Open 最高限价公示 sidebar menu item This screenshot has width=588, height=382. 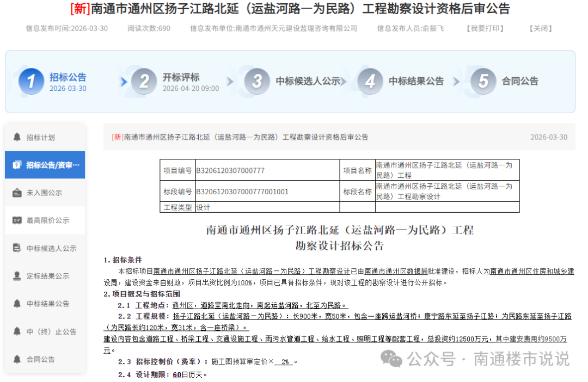[48, 220]
